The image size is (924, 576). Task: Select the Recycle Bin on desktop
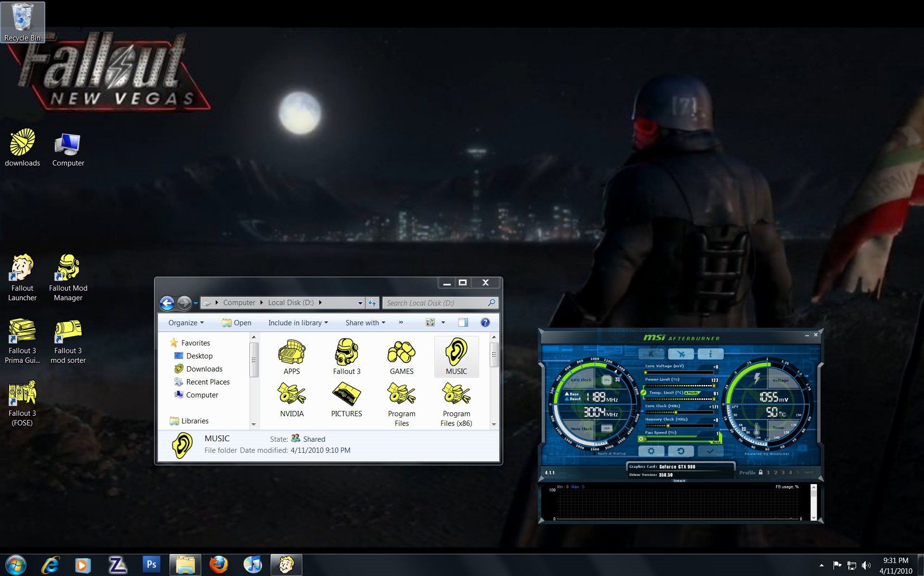[x=22, y=22]
